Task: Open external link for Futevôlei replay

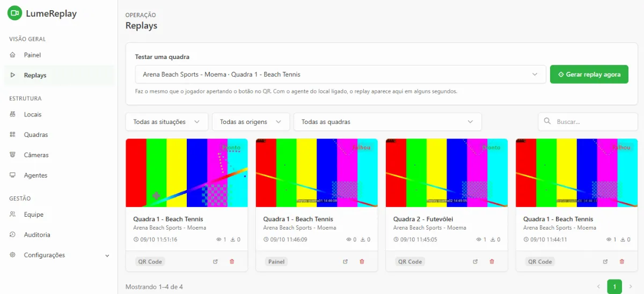Action: (x=475, y=262)
